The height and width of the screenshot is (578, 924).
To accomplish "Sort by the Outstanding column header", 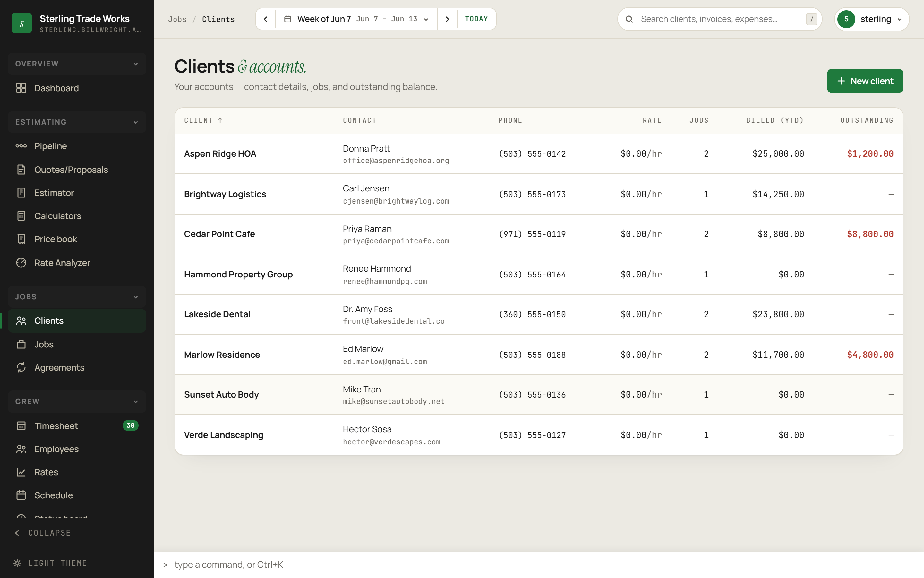I will [x=867, y=120].
